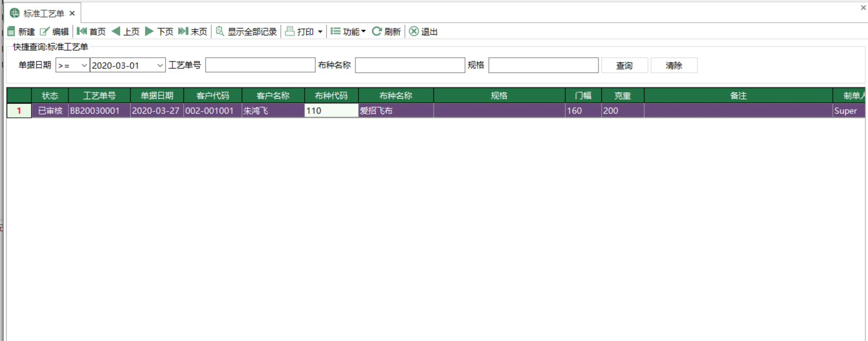Switch to the 标准工艺单 tab

(x=43, y=13)
